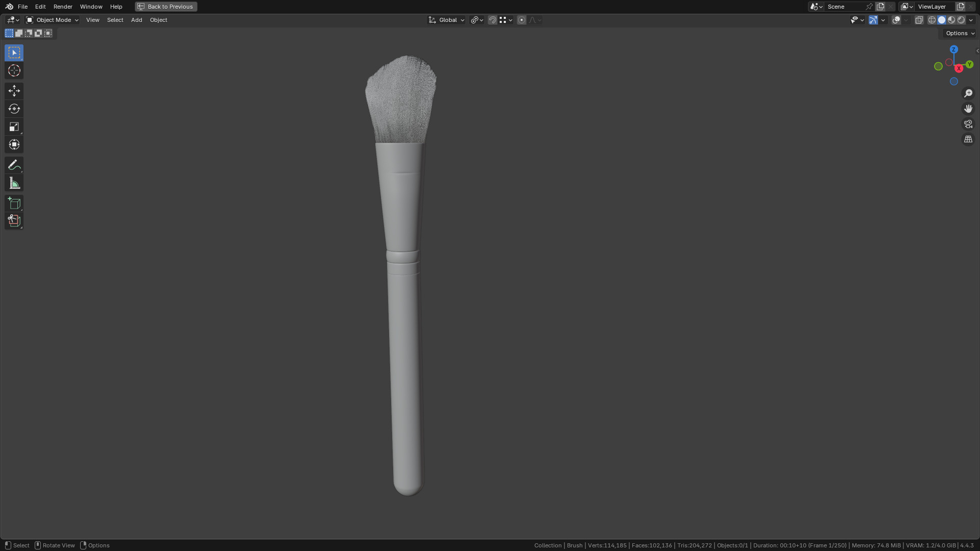Switch to rendered shading
The width and height of the screenshot is (980, 551).
[x=961, y=20]
